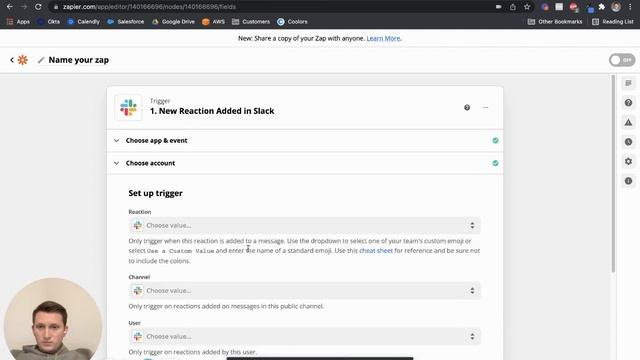The image size is (640, 360).
Task: Open the Chrome extensions puzzle icon
Action: (602, 7)
